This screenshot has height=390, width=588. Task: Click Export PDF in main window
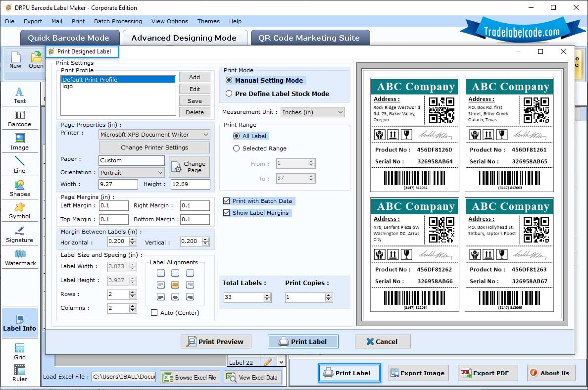coord(488,373)
